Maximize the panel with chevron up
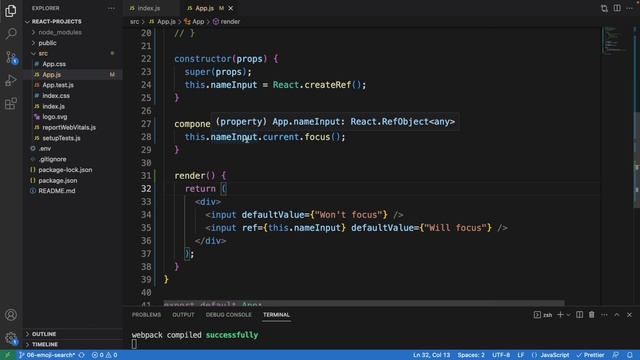The height and width of the screenshot is (360, 640). point(617,315)
